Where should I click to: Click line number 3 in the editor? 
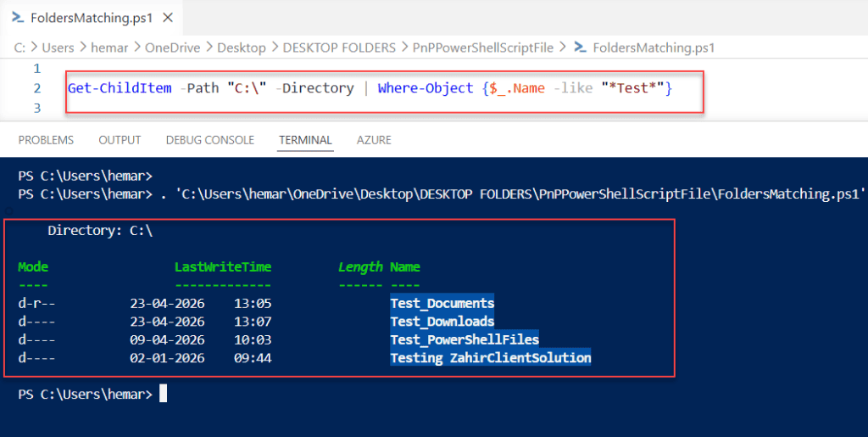click(x=37, y=108)
